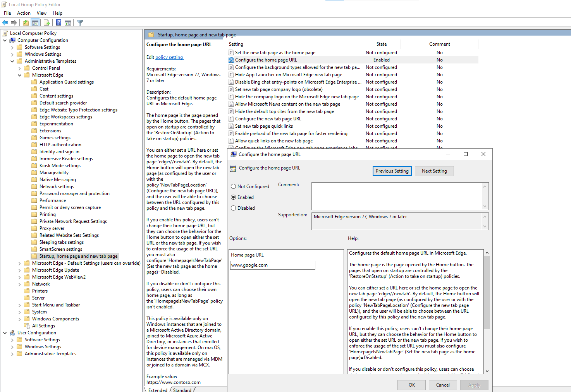
Task: Select the 'SmartScreen settings' tree item
Action: pos(61,249)
